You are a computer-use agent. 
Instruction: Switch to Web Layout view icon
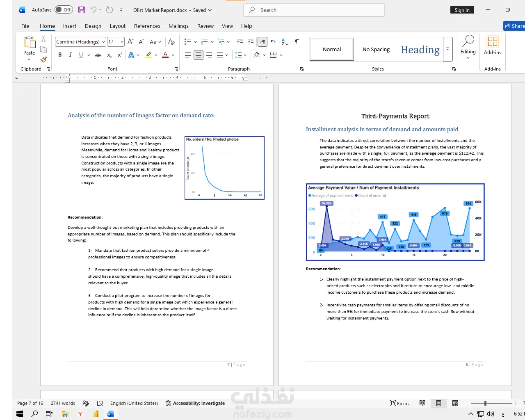click(455, 403)
